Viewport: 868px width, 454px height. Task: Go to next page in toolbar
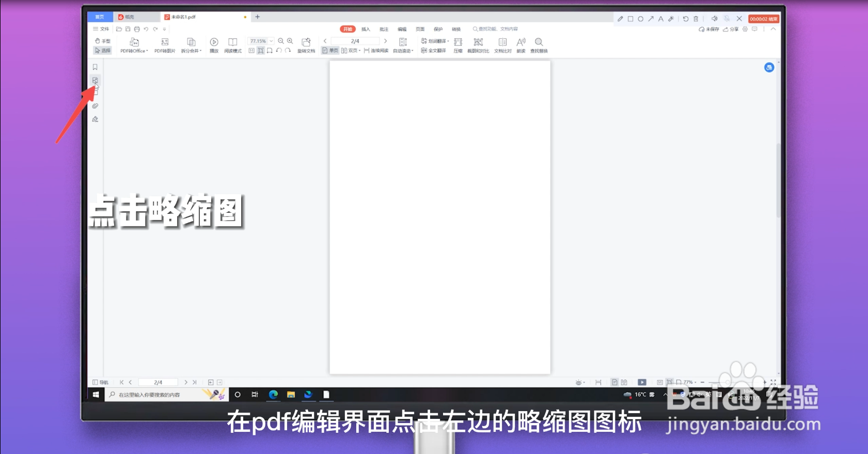pyautogui.click(x=385, y=41)
